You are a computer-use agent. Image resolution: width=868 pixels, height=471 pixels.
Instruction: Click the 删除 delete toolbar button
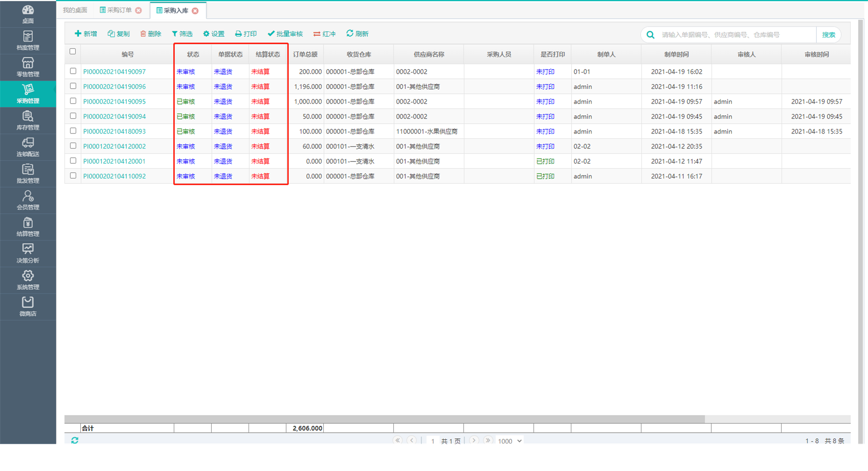tap(150, 34)
